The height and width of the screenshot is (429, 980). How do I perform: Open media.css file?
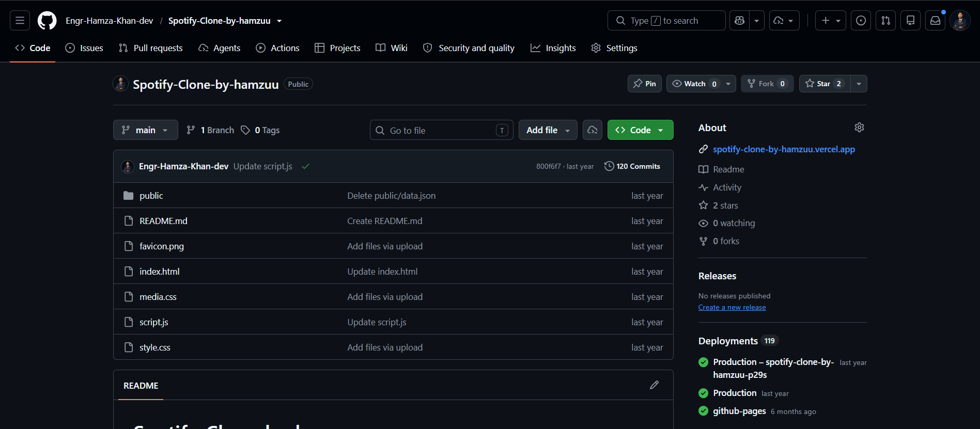tap(158, 297)
